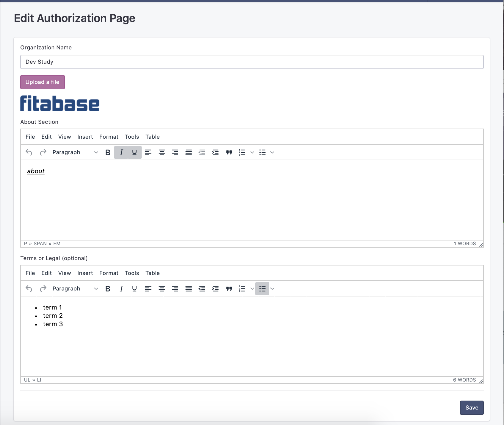The width and height of the screenshot is (504, 425).
Task: Toggle italic in the Terms or Legal toolbar
Action: [x=121, y=289]
